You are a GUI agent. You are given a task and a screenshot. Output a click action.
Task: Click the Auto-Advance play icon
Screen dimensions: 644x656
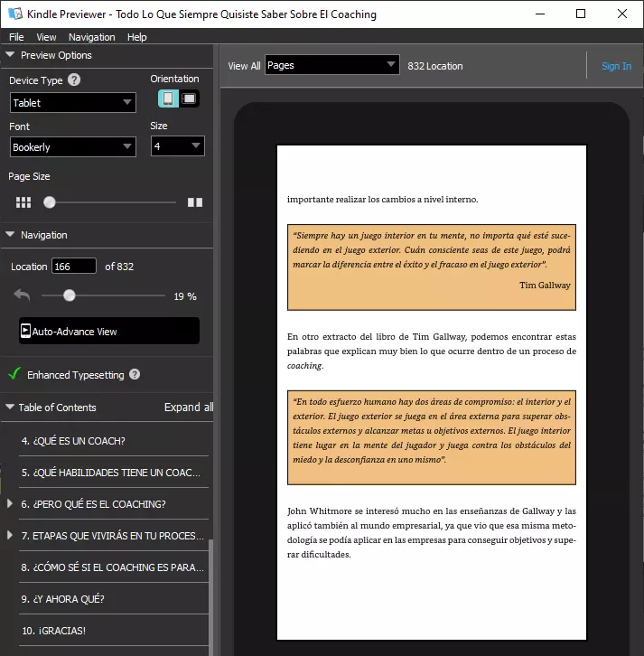click(x=25, y=331)
